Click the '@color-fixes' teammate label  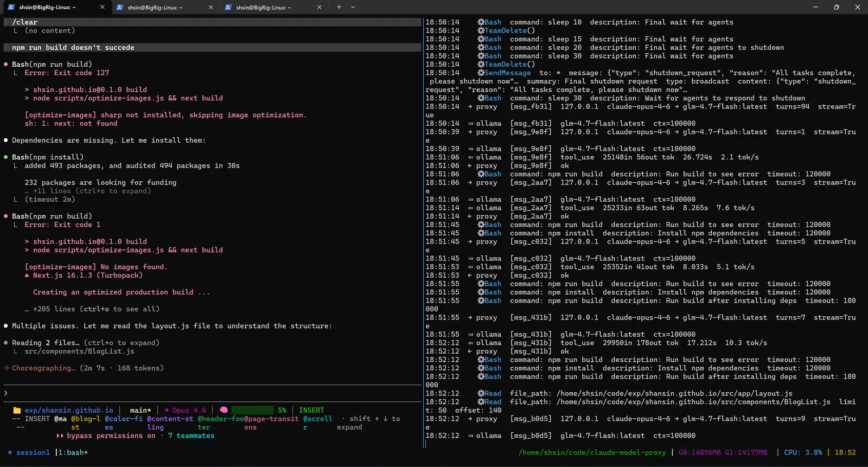point(124,423)
